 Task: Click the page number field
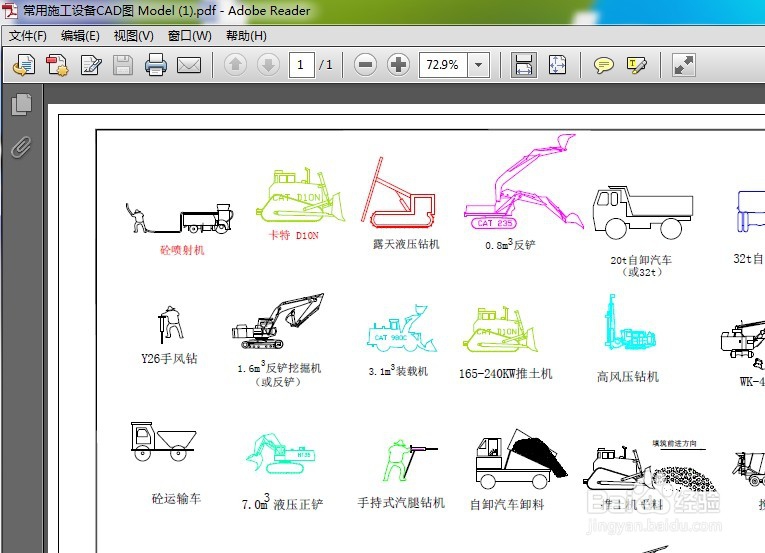301,64
